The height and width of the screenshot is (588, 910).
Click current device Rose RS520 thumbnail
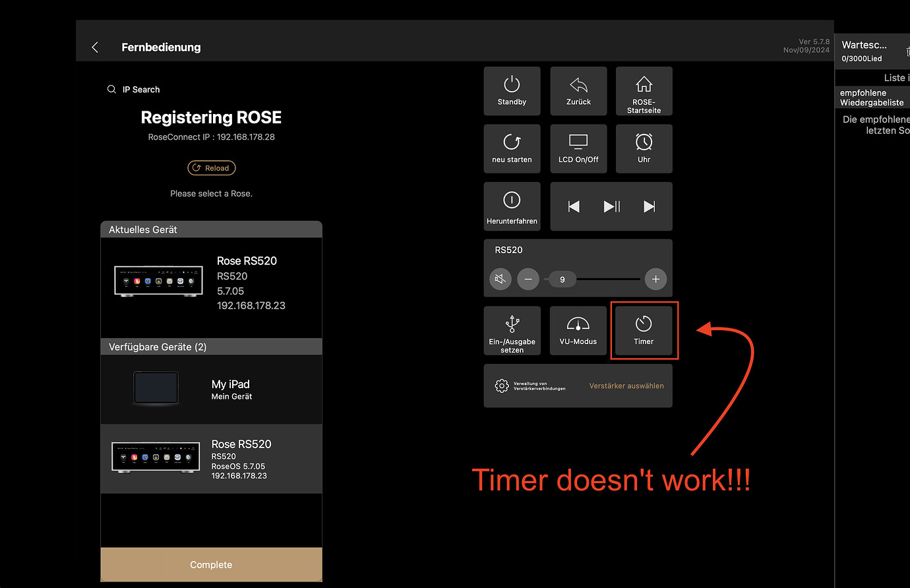point(158,281)
